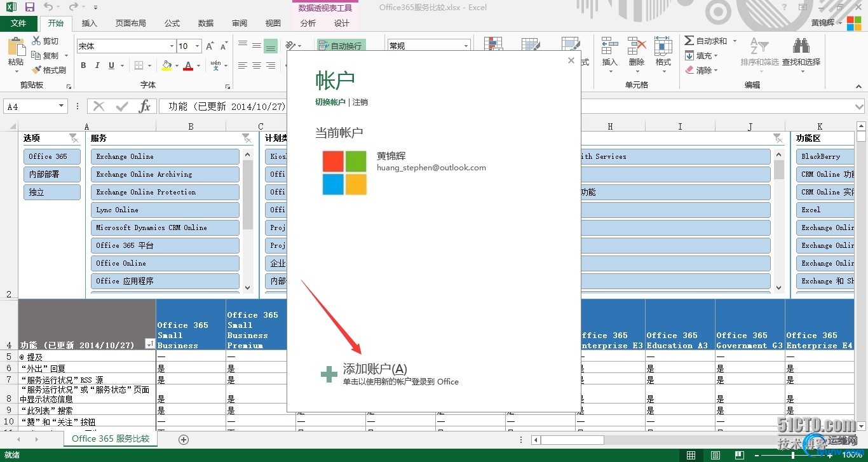
Task: Switch to the PivotTable Analyze tab
Action: (x=308, y=23)
